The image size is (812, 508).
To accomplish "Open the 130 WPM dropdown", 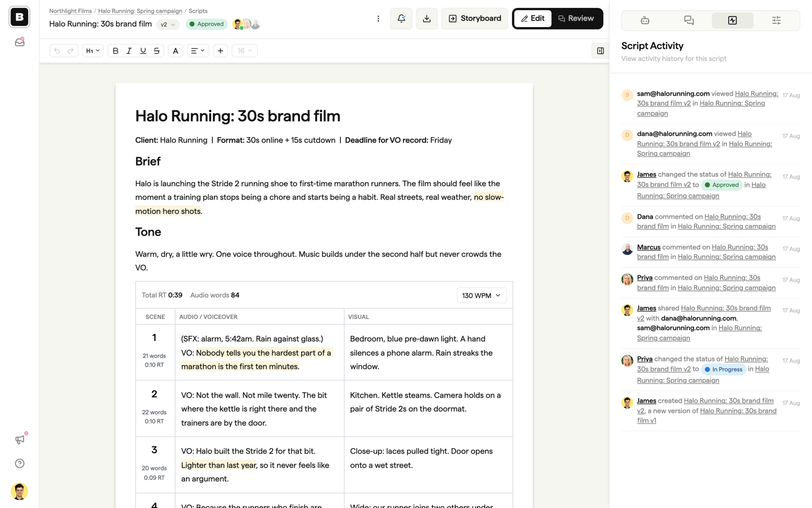I will (482, 295).
